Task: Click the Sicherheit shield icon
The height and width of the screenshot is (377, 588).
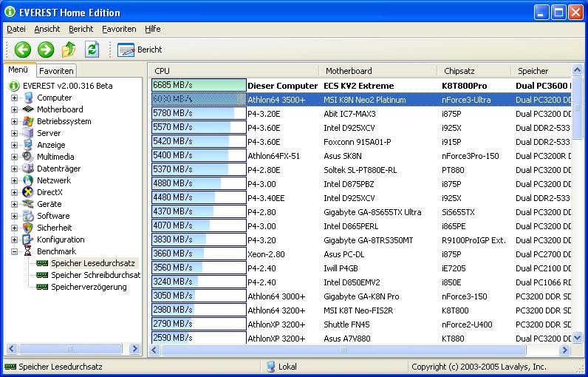Action: [28, 228]
